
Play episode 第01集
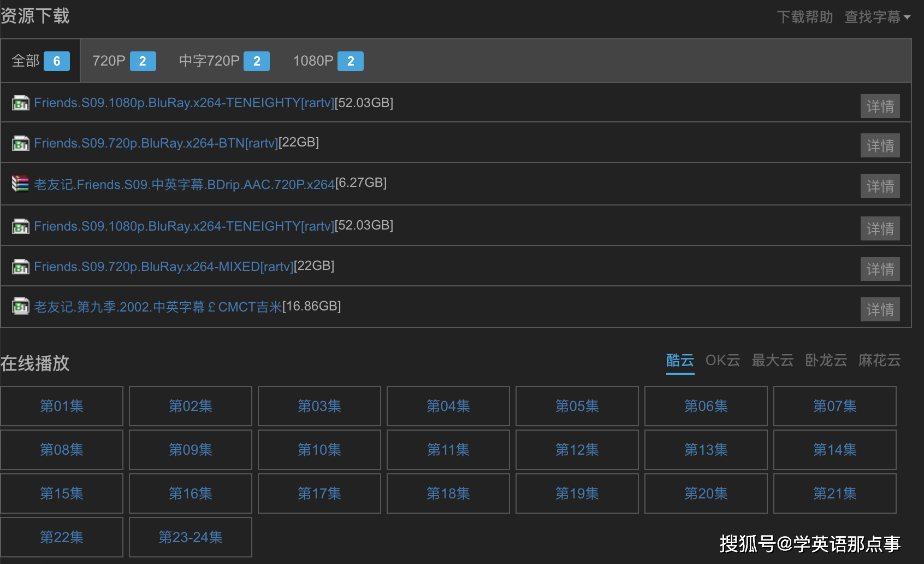(62, 406)
